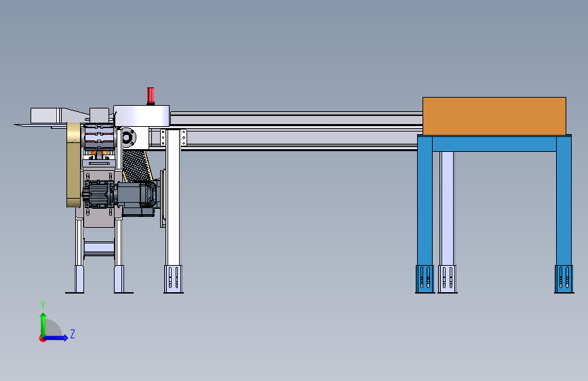Select the blue table's horizontal top beam

coord(494,143)
